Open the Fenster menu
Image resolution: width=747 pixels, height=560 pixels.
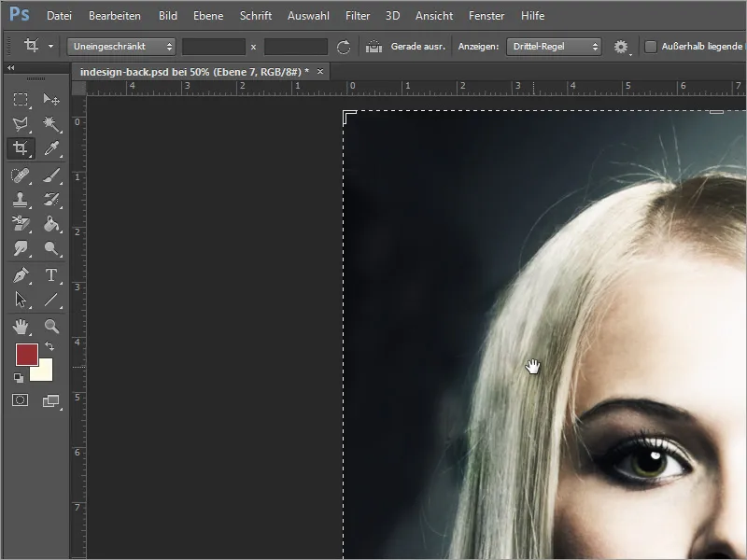point(486,16)
